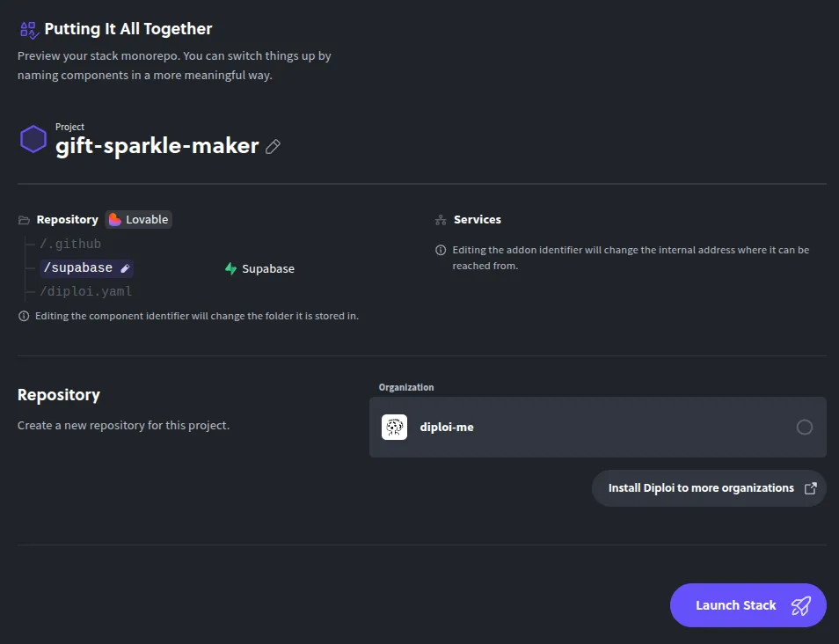Click the Lovable flame icon

pyautogui.click(x=115, y=219)
